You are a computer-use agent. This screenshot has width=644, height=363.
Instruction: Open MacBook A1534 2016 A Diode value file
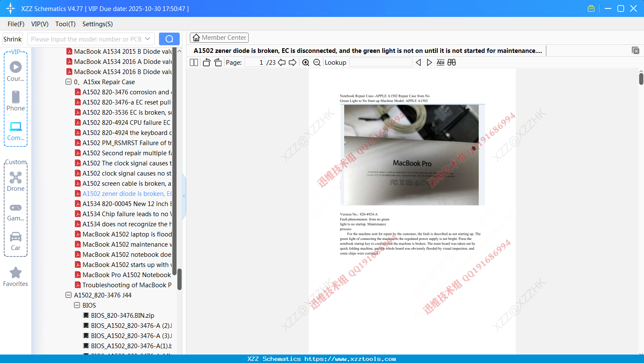point(119,62)
